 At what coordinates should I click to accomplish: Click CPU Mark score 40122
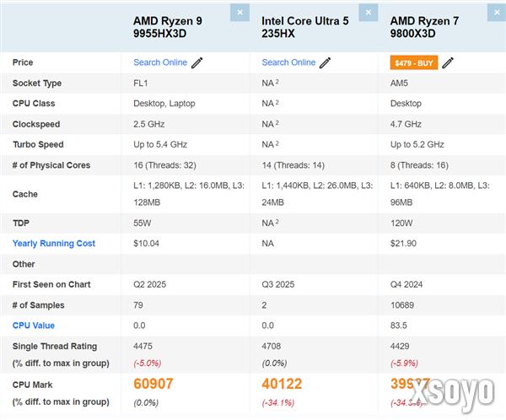tap(282, 384)
